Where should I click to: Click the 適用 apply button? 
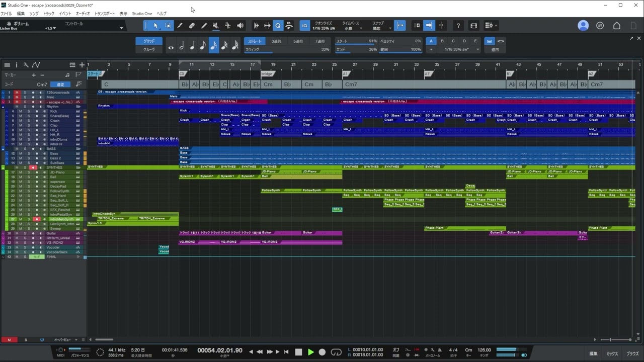pyautogui.click(x=495, y=50)
